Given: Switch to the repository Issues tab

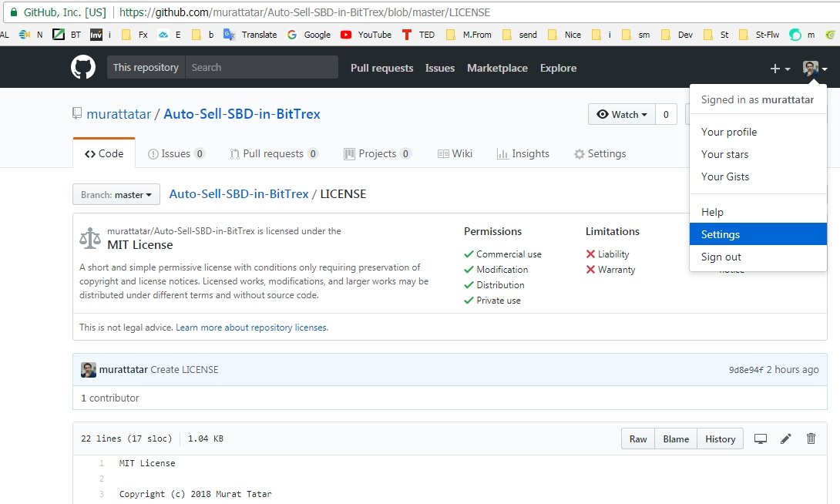Looking at the screenshot, I should point(176,153).
